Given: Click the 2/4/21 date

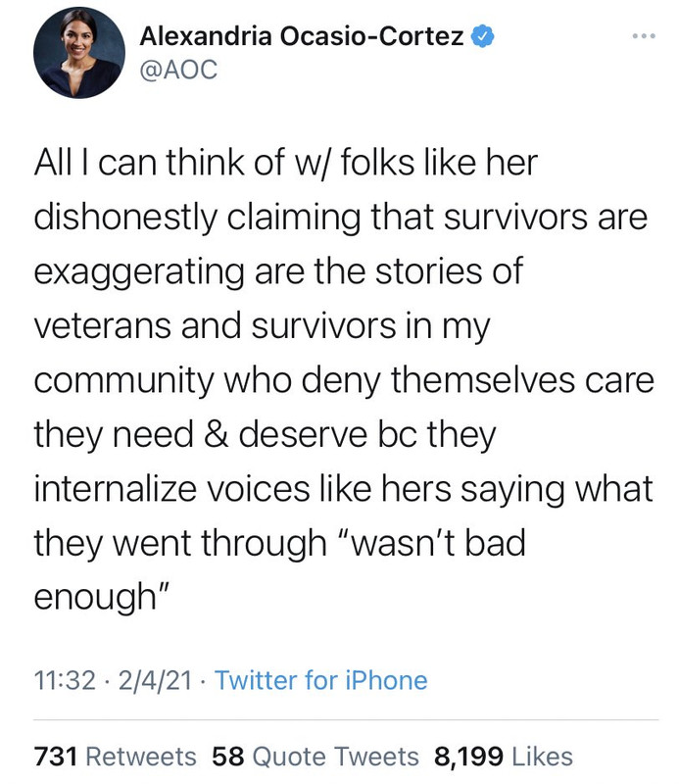Looking at the screenshot, I should (x=155, y=680).
